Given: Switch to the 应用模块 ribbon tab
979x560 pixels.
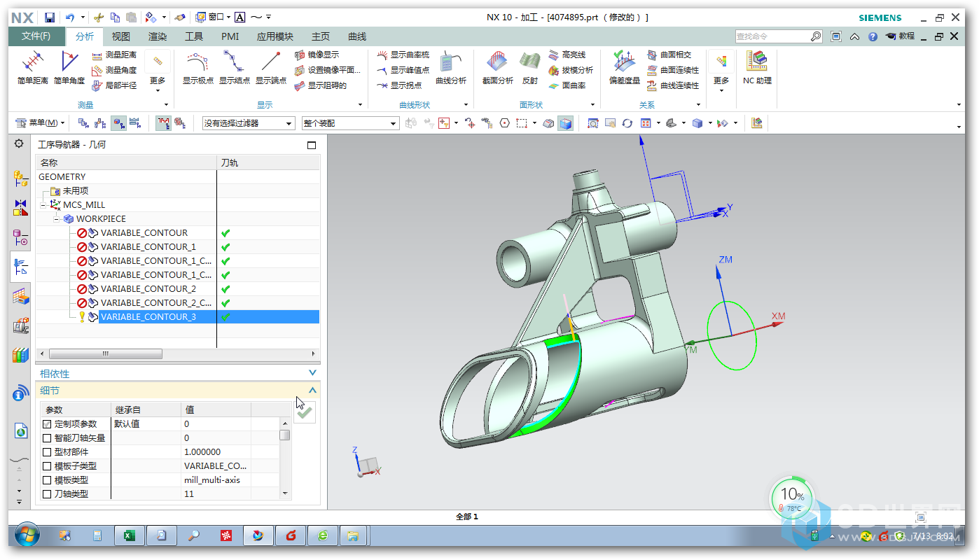Looking at the screenshot, I should [275, 36].
